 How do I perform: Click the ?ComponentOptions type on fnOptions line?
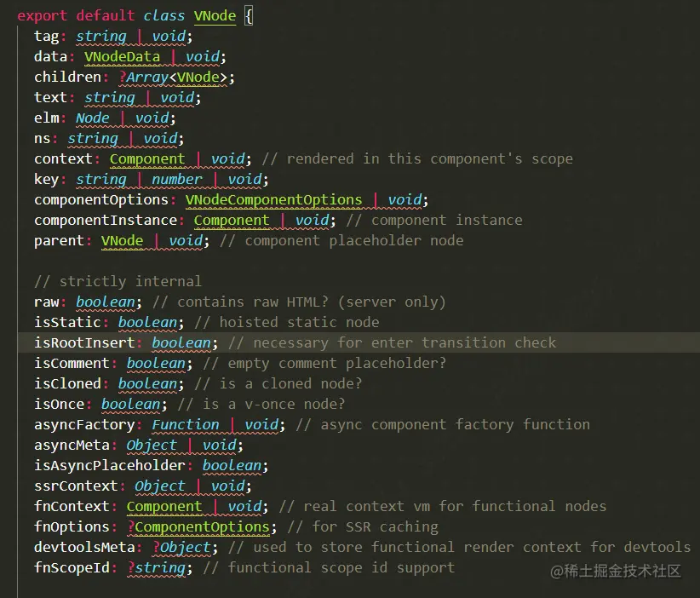pyautogui.click(x=198, y=527)
